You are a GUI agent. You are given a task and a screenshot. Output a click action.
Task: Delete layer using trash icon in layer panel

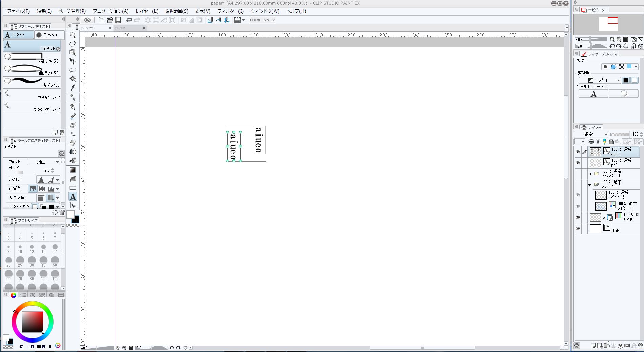pos(640,346)
